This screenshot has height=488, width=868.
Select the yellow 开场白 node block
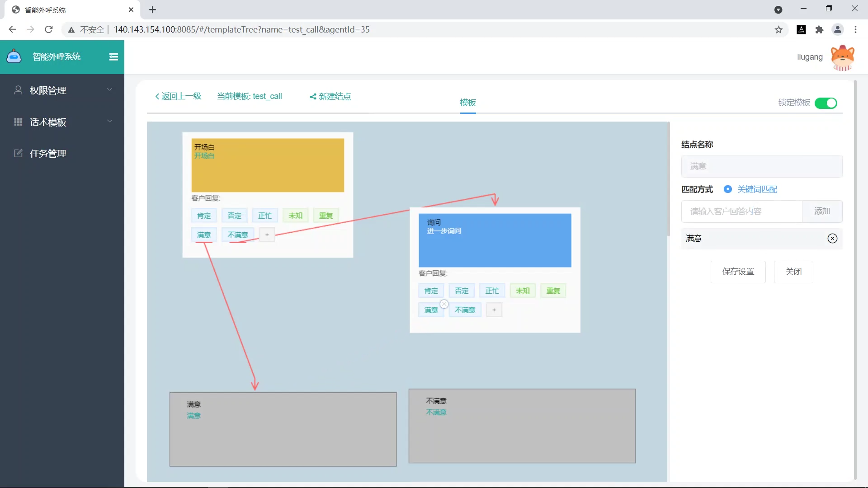click(268, 165)
